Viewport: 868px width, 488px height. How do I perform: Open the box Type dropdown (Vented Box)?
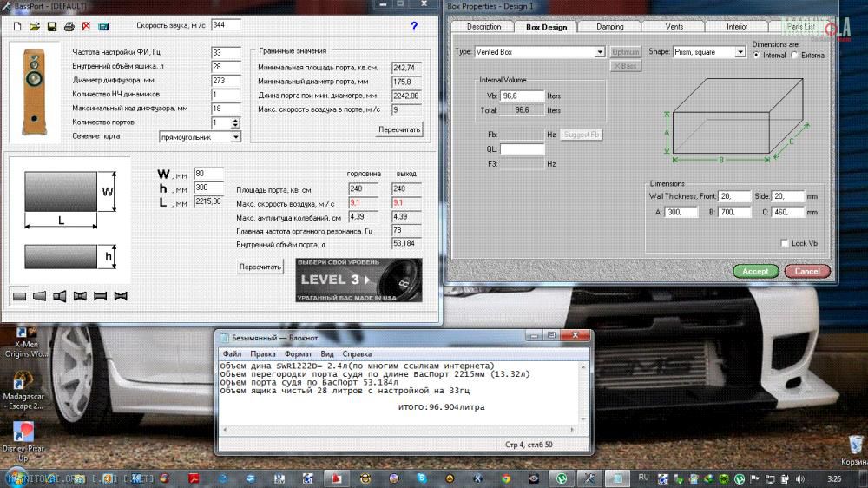coord(599,52)
